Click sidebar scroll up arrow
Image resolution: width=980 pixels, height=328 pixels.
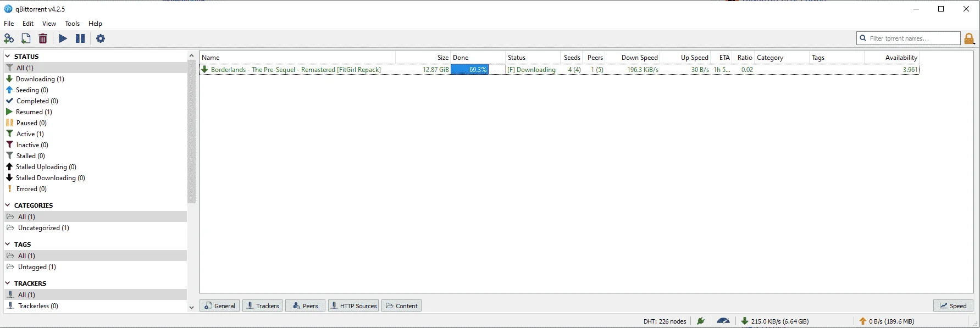(191, 55)
